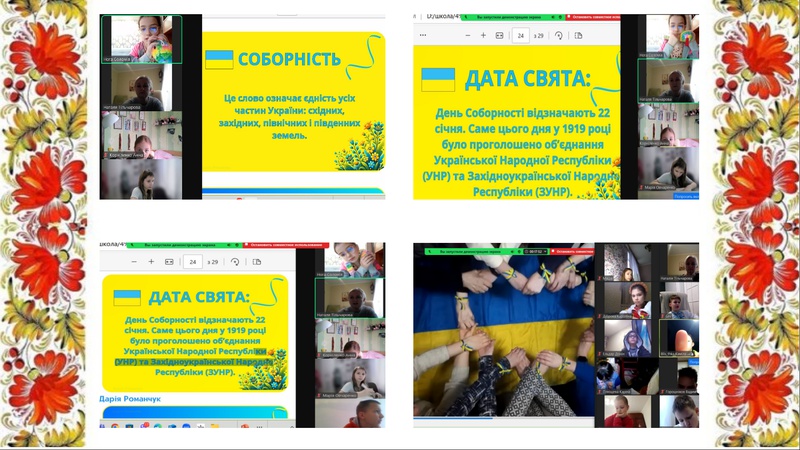
Task: Select blurred-background girl tile beside СОБОРНІСТЬ slide
Action: coord(142,179)
